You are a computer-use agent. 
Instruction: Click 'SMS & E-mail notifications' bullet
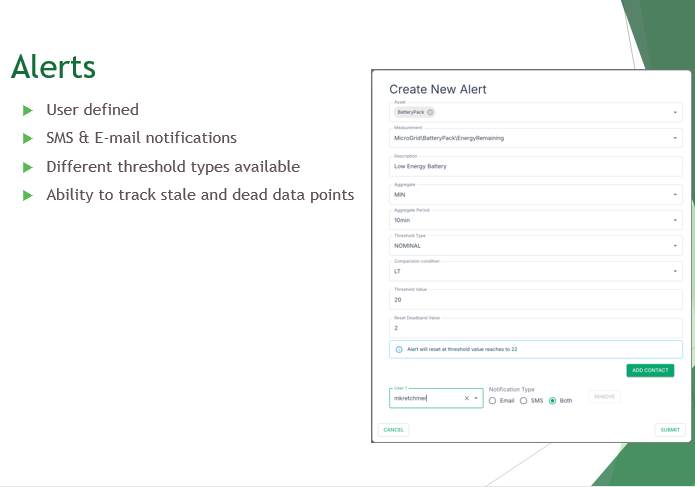pyautogui.click(x=141, y=138)
